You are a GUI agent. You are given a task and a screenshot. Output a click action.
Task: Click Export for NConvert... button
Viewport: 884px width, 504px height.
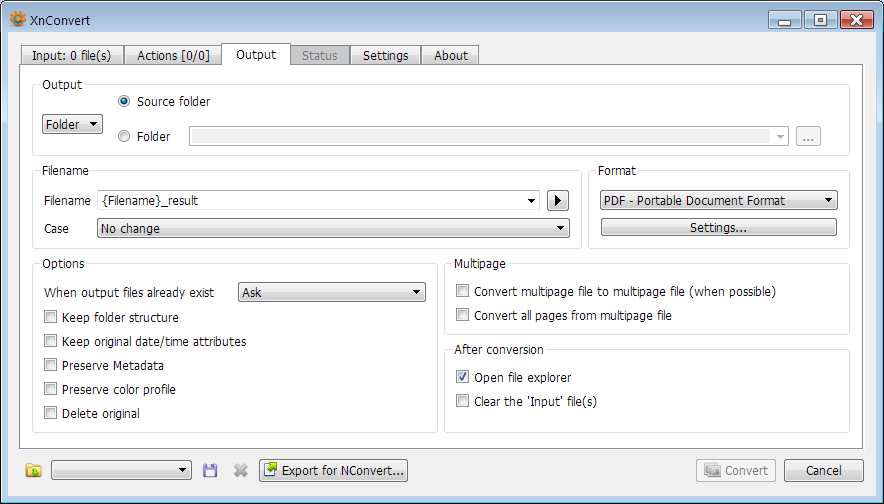pyautogui.click(x=333, y=470)
